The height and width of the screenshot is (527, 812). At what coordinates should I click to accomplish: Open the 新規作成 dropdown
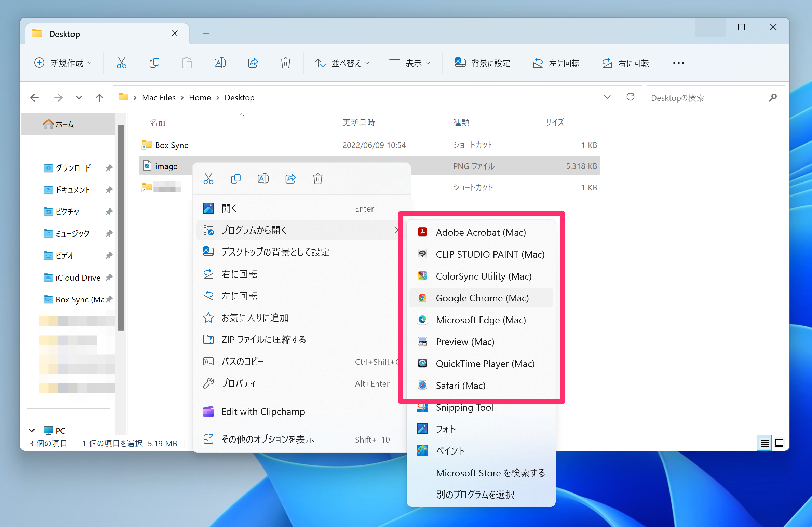click(63, 63)
